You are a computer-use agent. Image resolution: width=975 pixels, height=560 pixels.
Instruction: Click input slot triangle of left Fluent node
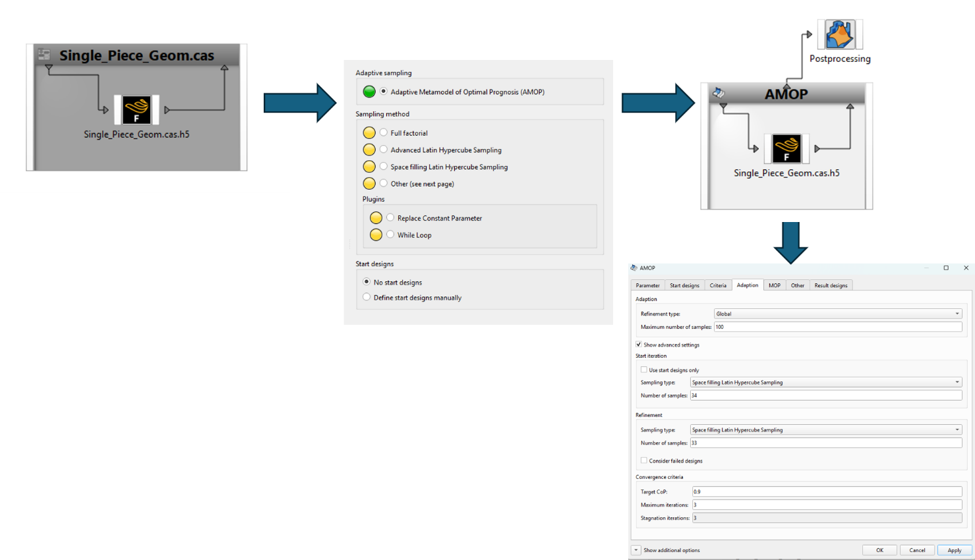[105, 110]
